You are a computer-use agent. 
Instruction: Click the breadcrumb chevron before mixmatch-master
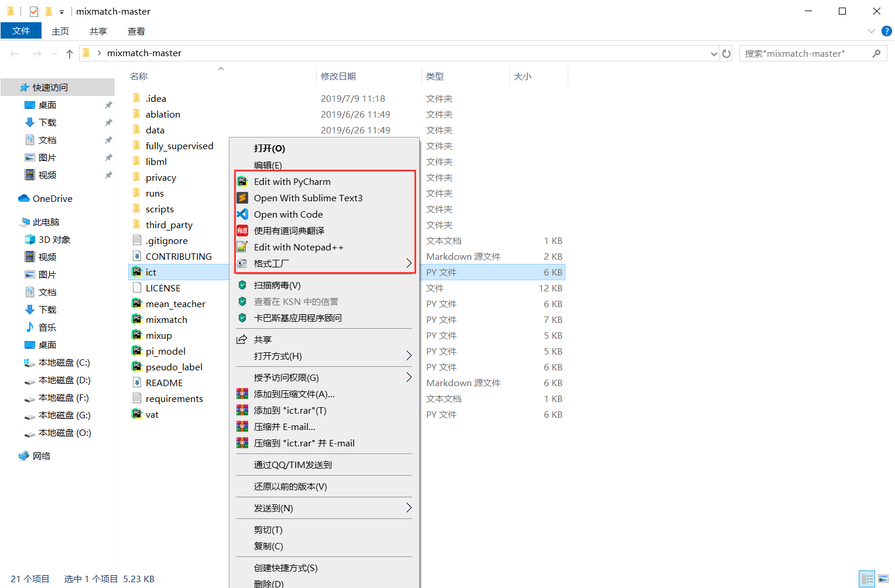[x=100, y=53]
